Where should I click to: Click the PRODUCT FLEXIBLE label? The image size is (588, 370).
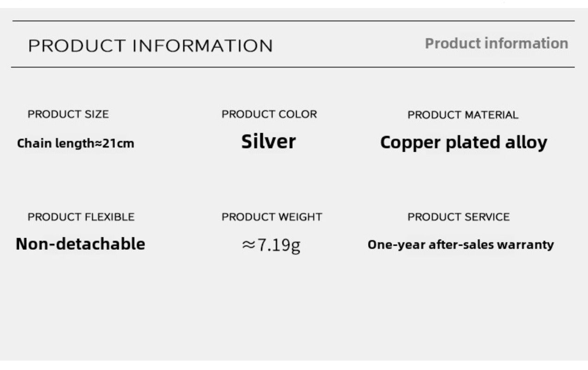click(81, 217)
